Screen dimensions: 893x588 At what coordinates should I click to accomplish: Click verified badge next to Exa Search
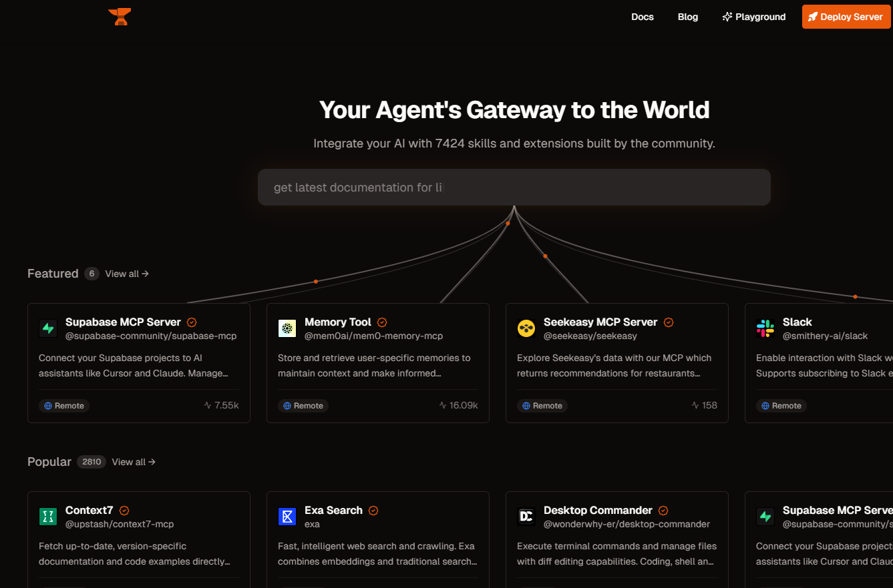click(x=373, y=511)
